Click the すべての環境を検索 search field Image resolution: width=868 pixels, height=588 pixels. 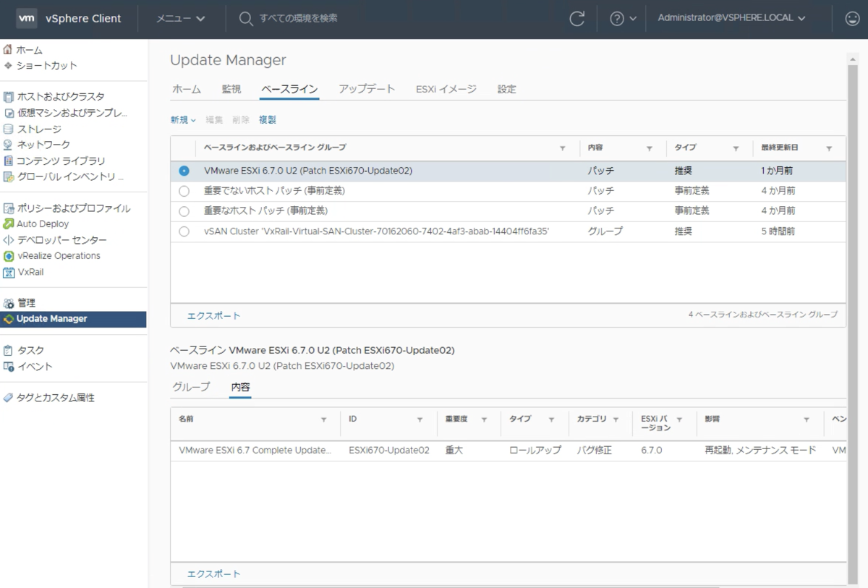point(298,18)
